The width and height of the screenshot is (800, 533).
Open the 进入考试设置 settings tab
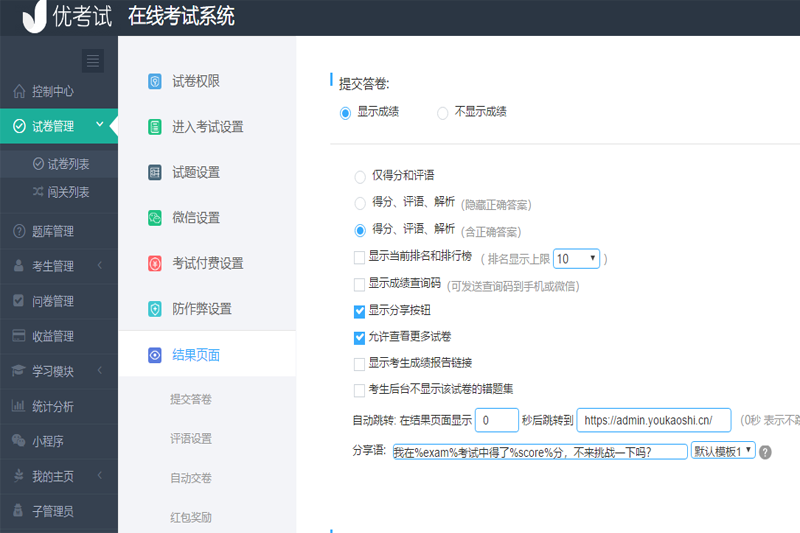(x=207, y=126)
